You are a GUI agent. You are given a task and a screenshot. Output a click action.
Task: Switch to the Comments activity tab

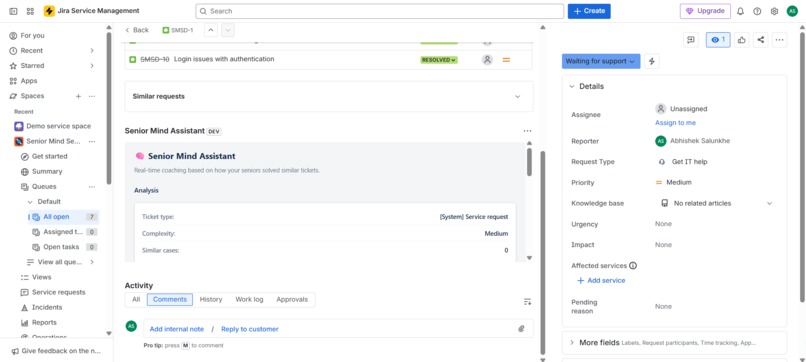coord(170,299)
